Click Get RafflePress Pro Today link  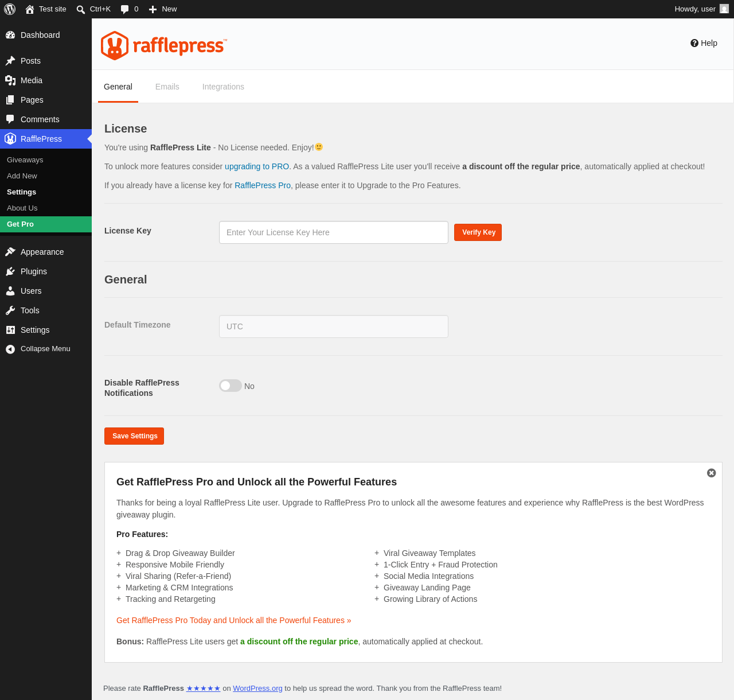coord(233,620)
